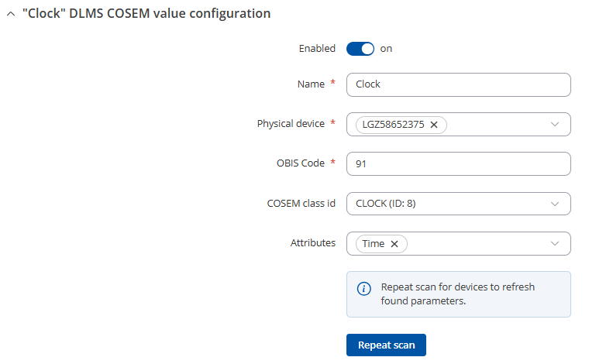Collapse the Clock DLMS COSEM configuration section
This screenshot has height=364, width=613.
pyautogui.click(x=11, y=14)
